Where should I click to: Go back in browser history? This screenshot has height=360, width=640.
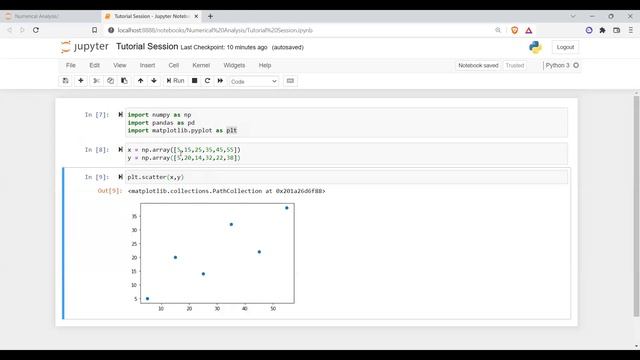pos(10,30)
